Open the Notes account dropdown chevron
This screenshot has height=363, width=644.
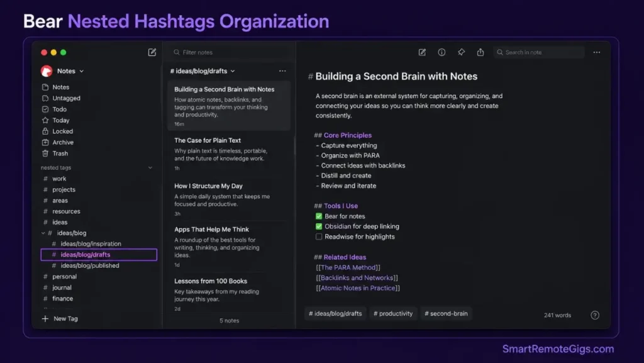point(81,71)
